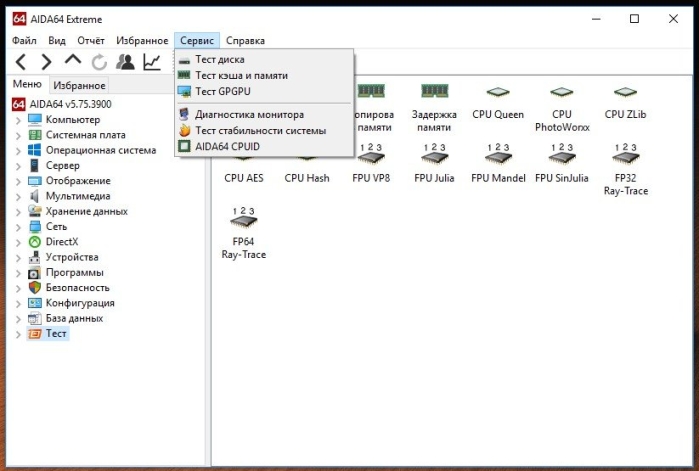Select Конфигурация in the tree
Screen dimensions: 699x471
click(71, 303)
